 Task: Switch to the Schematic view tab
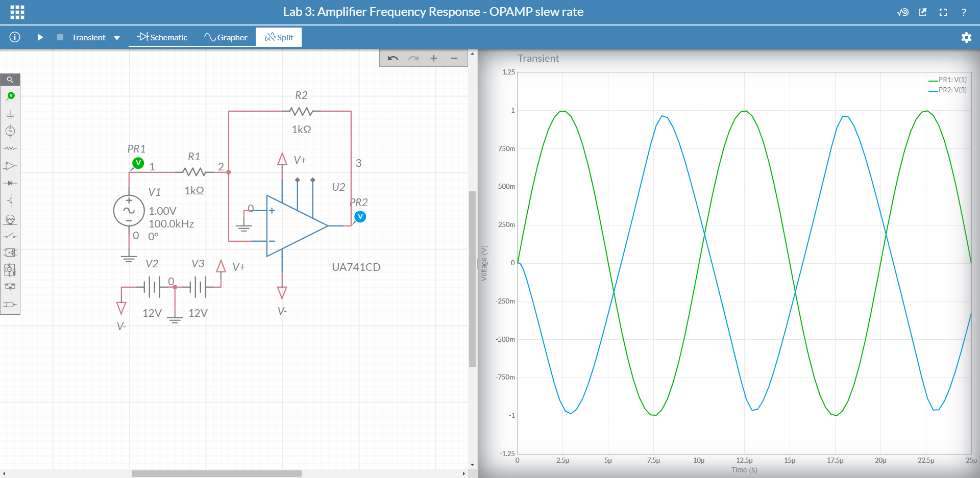point(163,38)
